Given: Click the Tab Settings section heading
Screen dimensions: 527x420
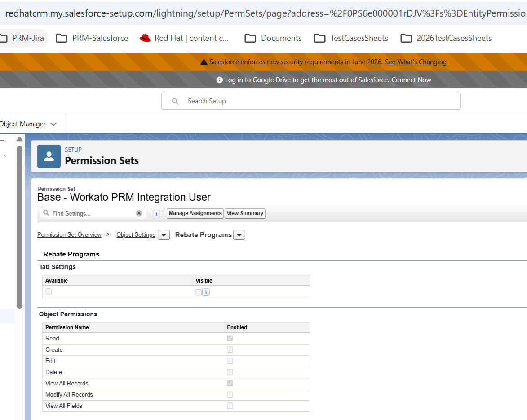Looking at the screenshot, I should (58, 267).
